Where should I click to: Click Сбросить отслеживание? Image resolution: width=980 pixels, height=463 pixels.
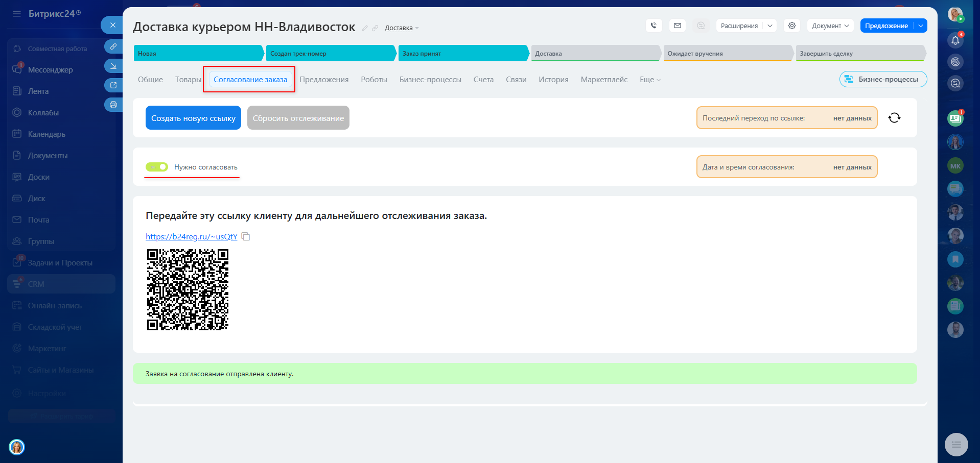click(x=298, y=118)
